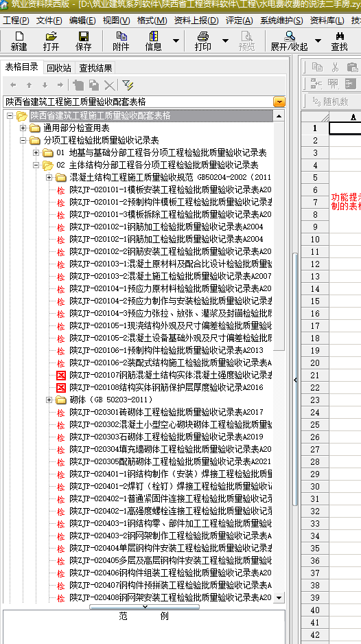This screenshot has height=644, width=361.
Task: Open the dropdown arrow next to 打印
Action: [x=225, y=41]
